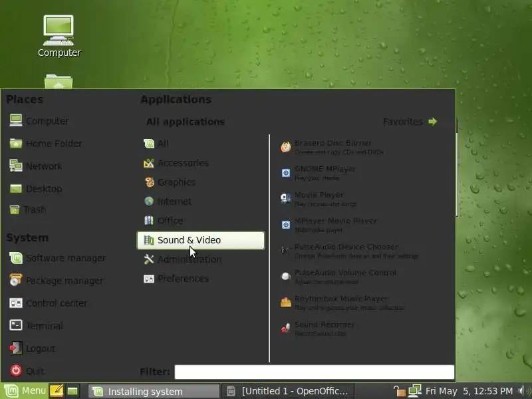Switch to Installing system window
This screenshot has height=399, width=532.
click(154, 391)
